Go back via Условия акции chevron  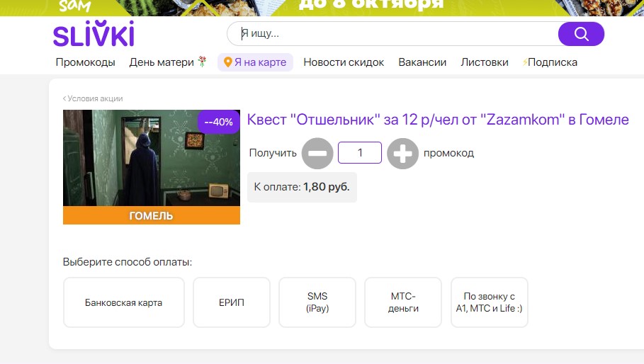(93, 98)
